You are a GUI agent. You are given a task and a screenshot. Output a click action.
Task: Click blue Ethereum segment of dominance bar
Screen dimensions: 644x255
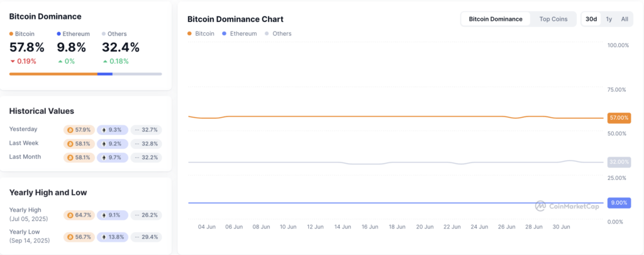click(105, 74)
